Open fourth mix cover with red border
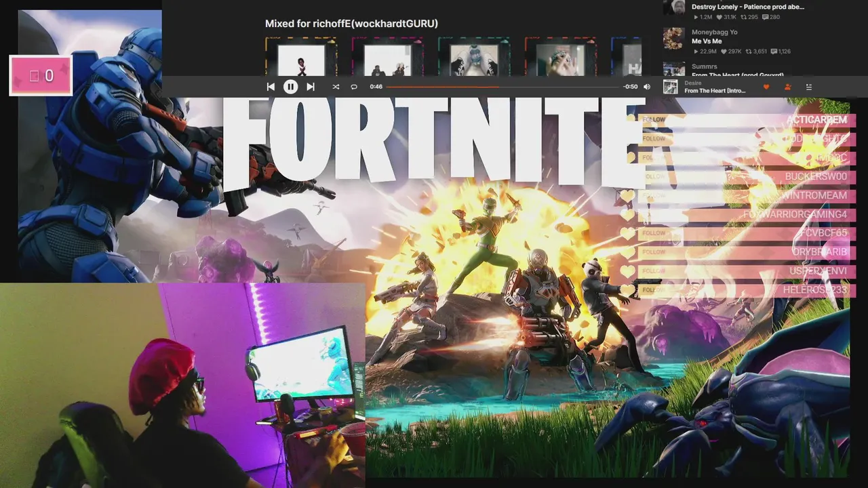 (560, 57)
